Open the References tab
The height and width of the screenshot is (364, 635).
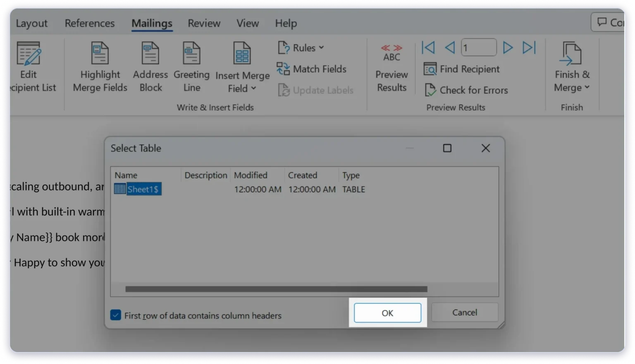(90, 23)
